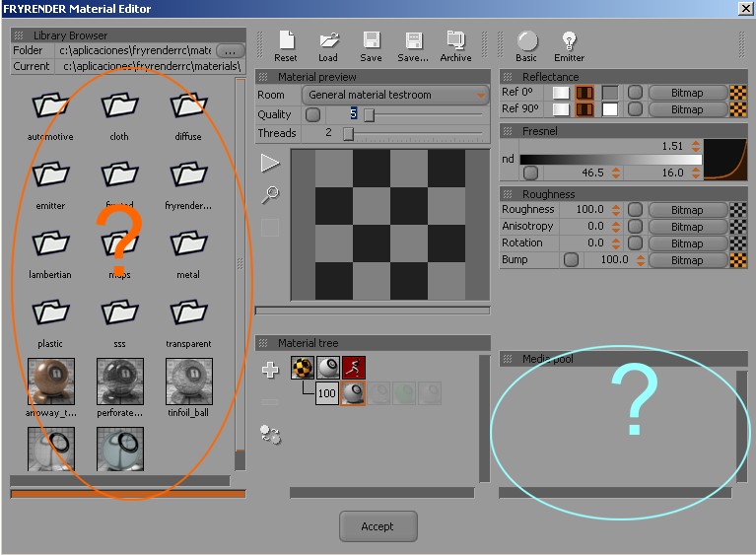
Task: Click the Save... (save as) icon
Action: (414, 40)
